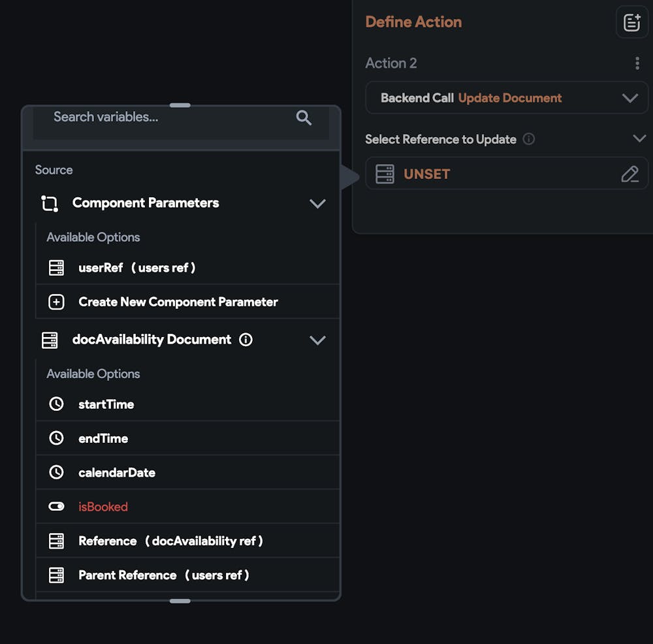Image resolution: width=653 pixels, height=644 pixels.
Task: Click the plus icon for new component parameter
Action: (57, 302)
